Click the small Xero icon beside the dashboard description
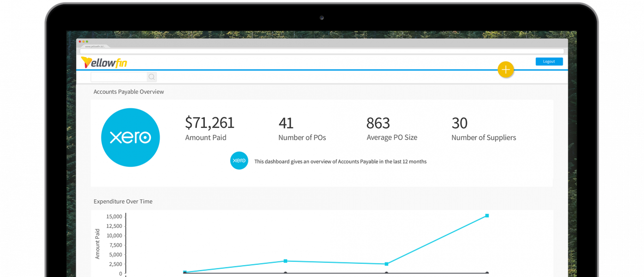This screenshot has height=277, width=644. point(239,161)
